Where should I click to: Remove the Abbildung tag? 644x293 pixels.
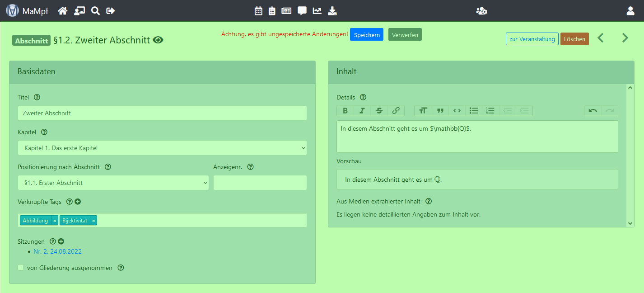(x=55, y=221)
